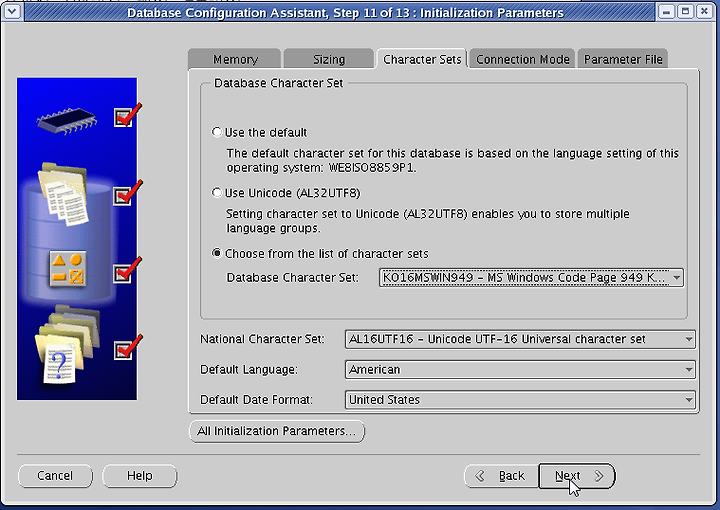720x510 pixels.
Task: Click the orange shapes icon on database
Action: point(68,269)
